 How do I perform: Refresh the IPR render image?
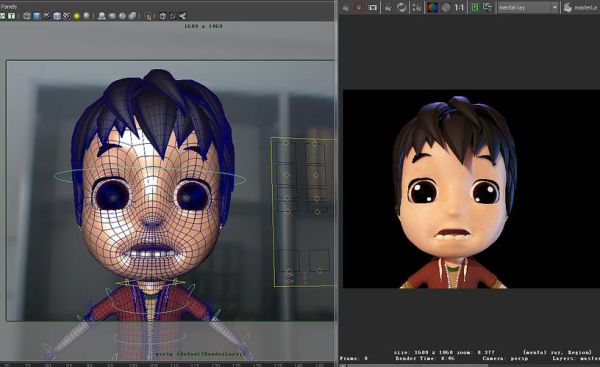click(401, 8)
